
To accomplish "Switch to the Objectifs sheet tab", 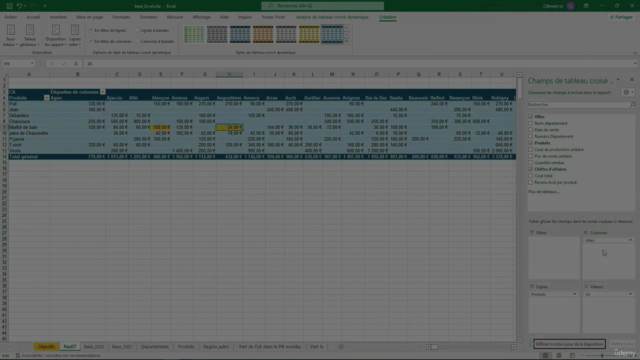I will [46, 347].
